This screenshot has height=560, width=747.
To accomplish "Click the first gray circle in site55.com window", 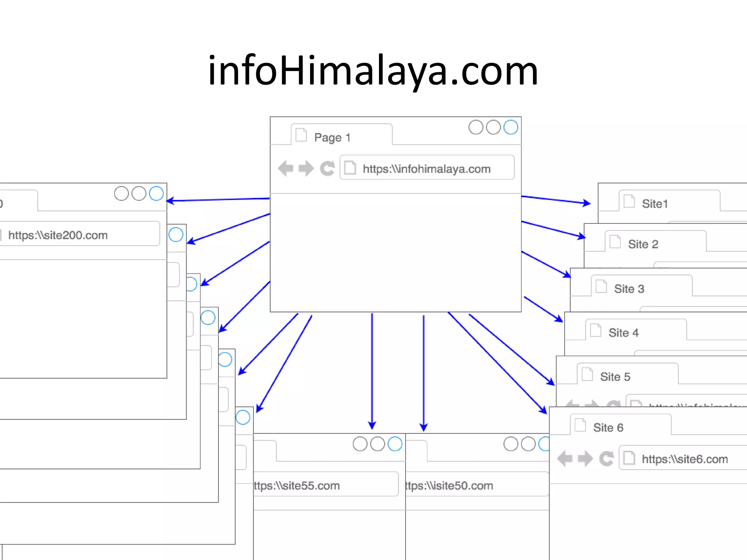I will coord(360,444).
